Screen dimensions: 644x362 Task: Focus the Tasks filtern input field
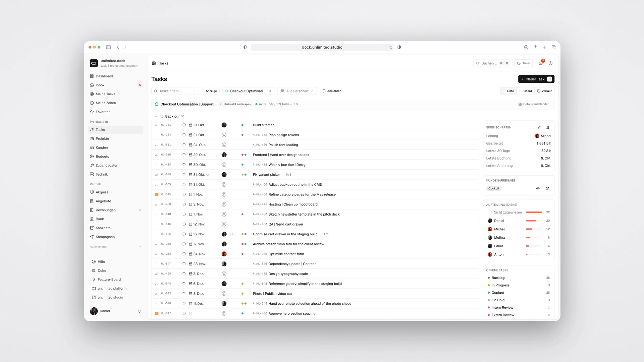click(173, 91)
